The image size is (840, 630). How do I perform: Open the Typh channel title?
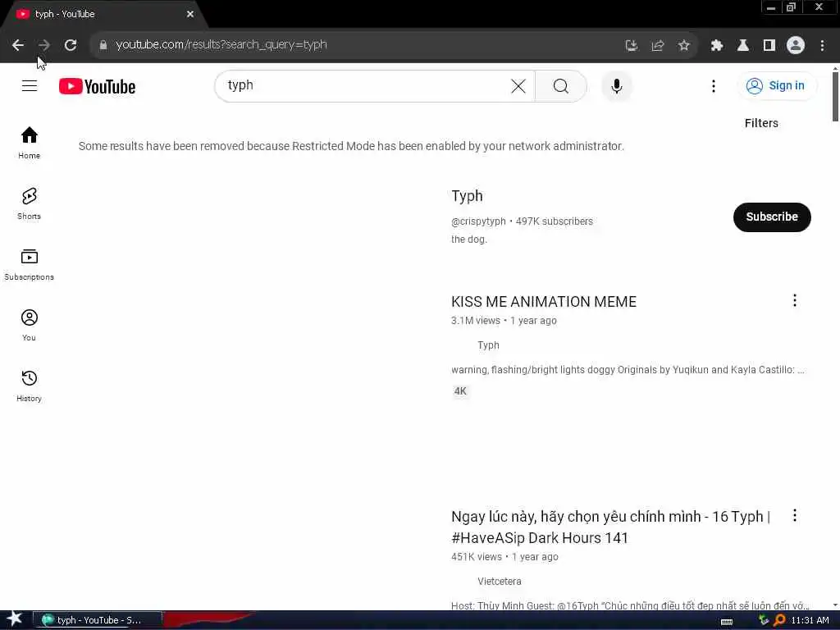coord(467,196)
